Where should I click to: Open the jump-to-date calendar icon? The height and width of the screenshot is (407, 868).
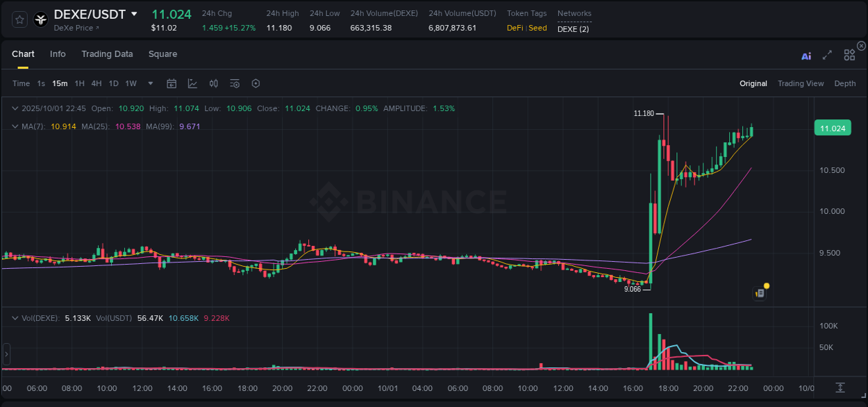coord(172,83)
